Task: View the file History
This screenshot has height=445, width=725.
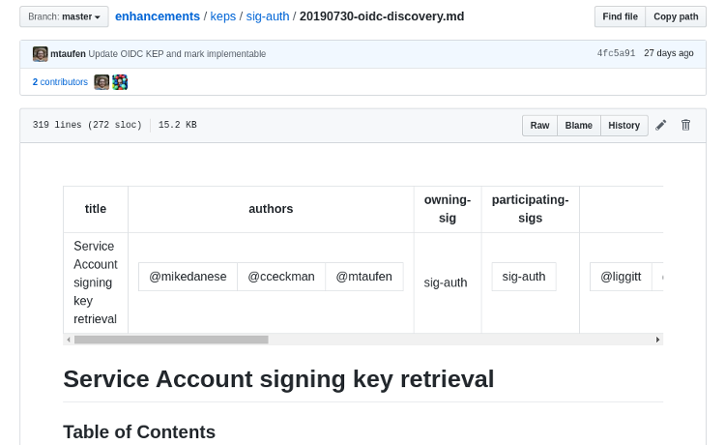Action: (624, 125)
